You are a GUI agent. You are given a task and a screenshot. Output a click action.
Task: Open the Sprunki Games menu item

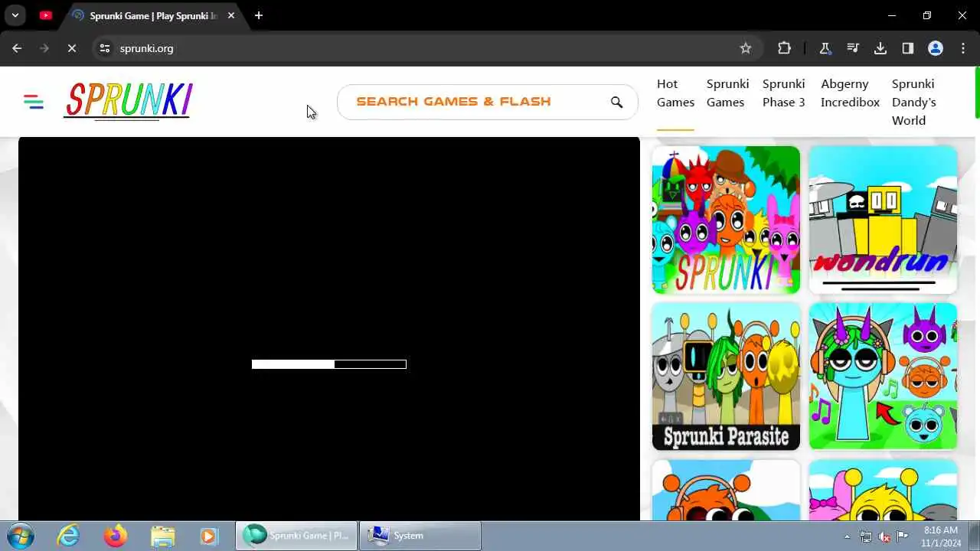pos(727,93)
